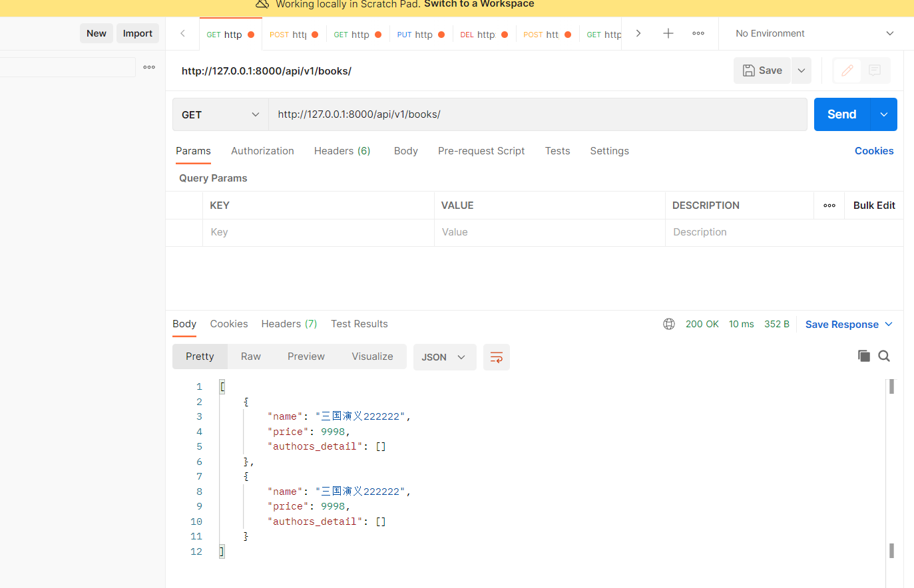Click the Save button
This screenshot has height=588, width=914.
(762, 71)
